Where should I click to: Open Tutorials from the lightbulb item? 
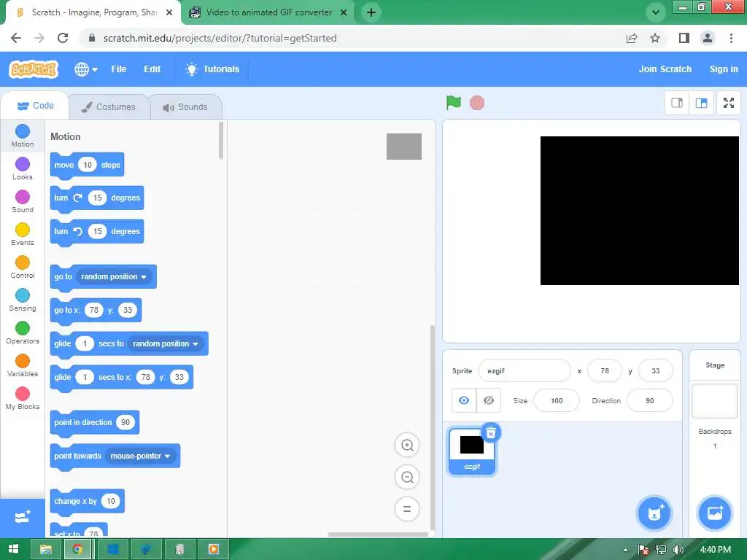pyautogui.click(x=212, y=69)
